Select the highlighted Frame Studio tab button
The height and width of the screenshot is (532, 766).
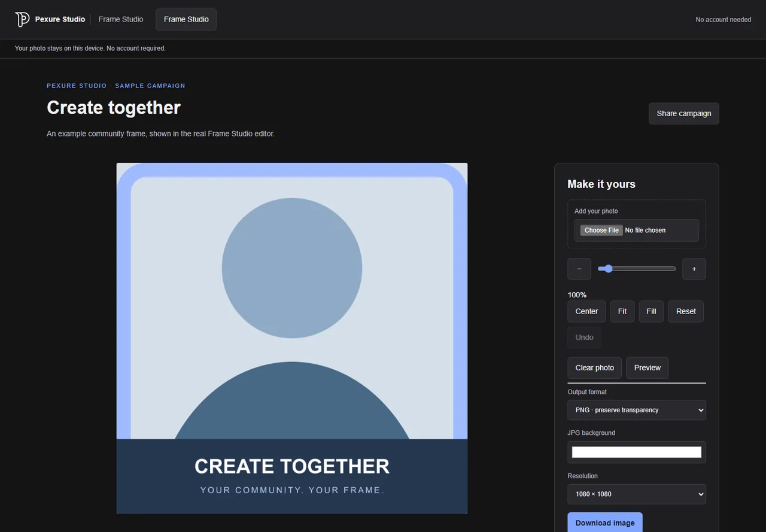tap(186, 19)
